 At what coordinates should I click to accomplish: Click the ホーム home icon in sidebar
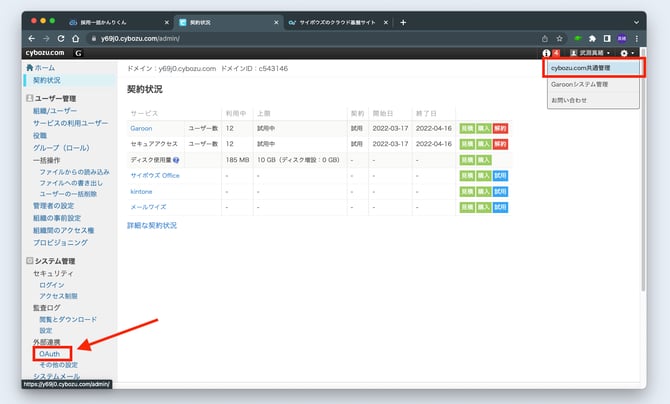coord(27,66)
